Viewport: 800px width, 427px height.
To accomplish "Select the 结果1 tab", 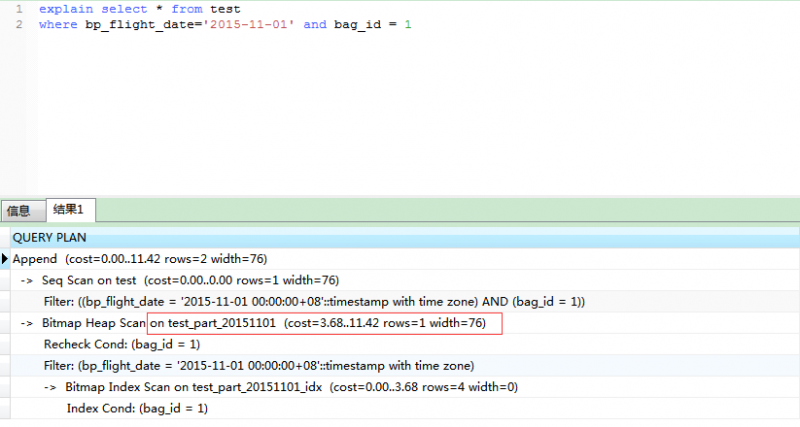I will (70, 210).
